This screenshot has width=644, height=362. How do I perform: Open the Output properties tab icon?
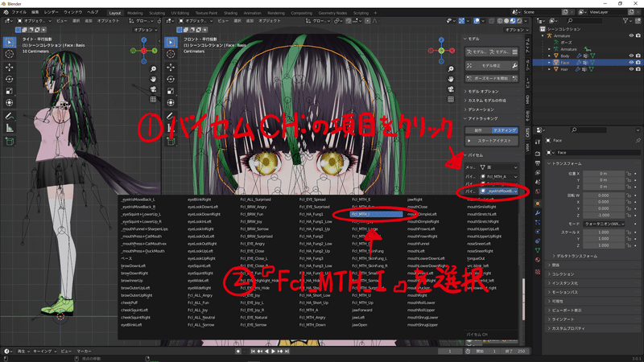[x=538, y=163]
